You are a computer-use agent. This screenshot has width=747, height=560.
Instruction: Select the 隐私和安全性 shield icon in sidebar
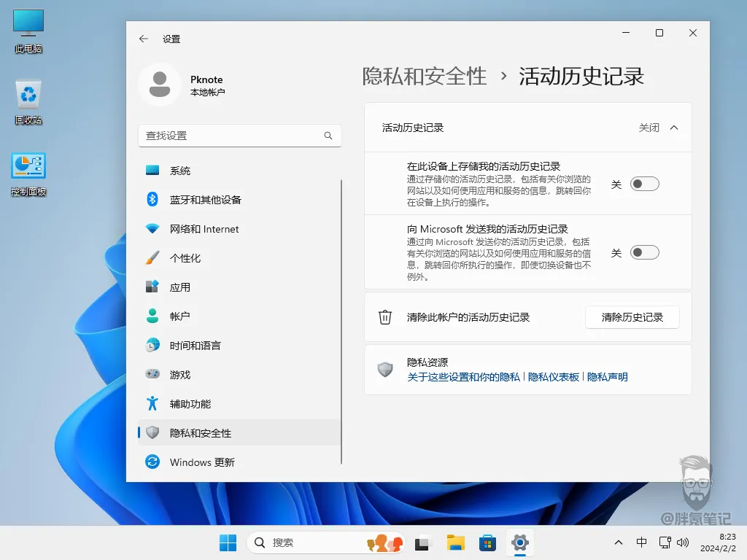(x=152, y=432)
